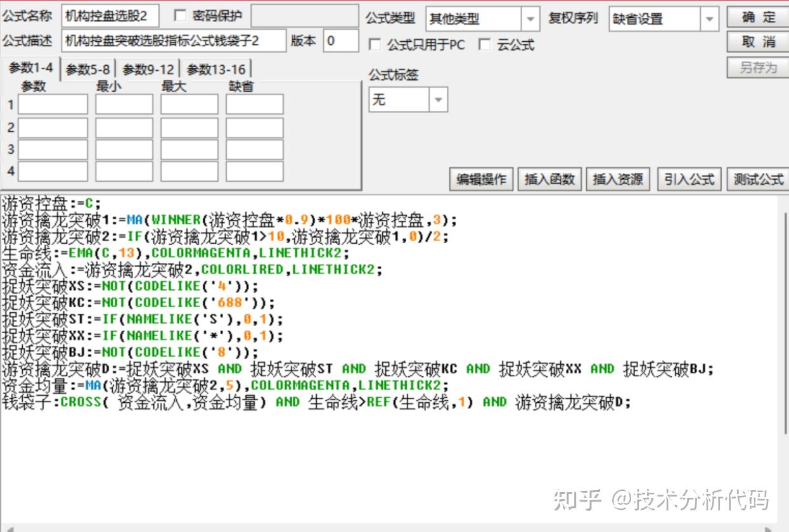The image size is (789, 532).
Task: Click the row 3 最小 field
Action: 124,149
